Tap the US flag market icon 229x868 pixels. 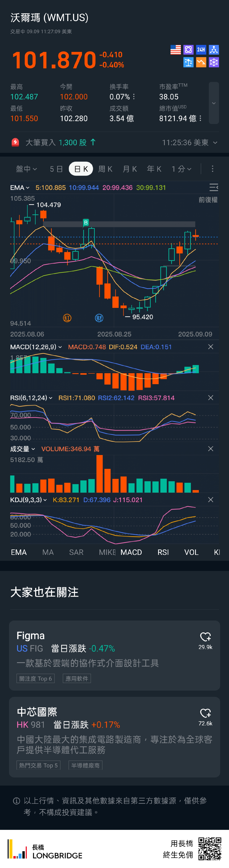tap(175, 50)
